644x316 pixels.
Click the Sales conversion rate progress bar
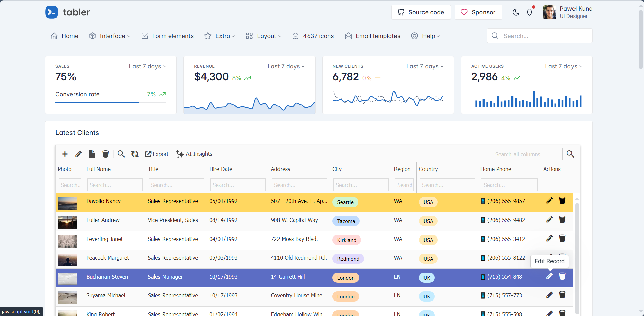(111, 102)
